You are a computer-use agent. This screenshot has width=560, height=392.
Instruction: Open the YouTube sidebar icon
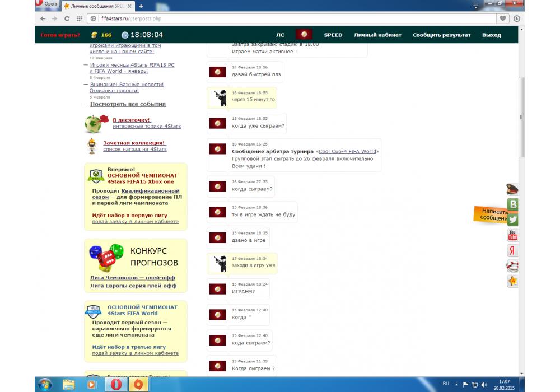pos(512,235)
